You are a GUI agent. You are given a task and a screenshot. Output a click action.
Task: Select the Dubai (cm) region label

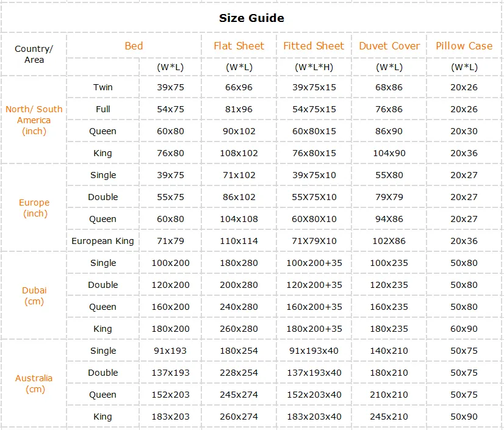click(x=34, y=296)
